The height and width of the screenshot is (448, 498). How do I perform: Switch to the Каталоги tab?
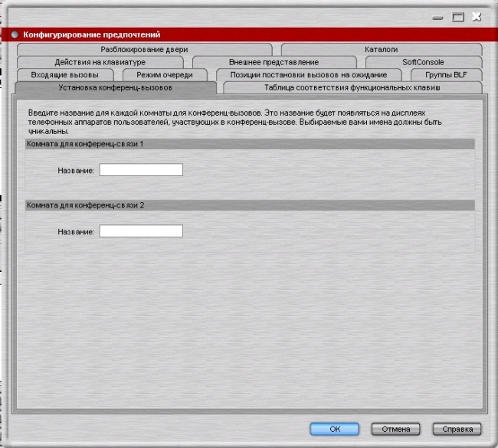pyautogui.click(x=382, y=50)
